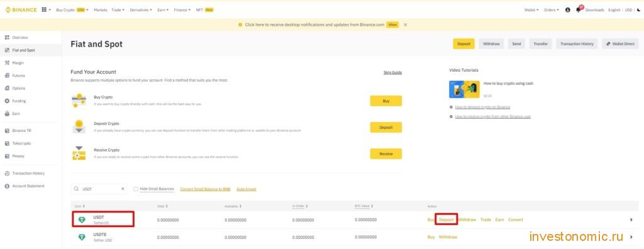The image size is (644, 249).
Task: Click the Binance logo
Action: [21, 10]
